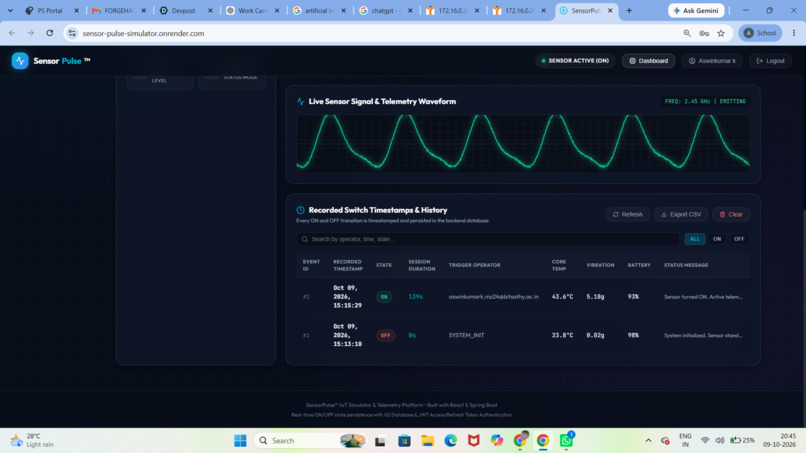Select the 5.18g vibration value
Screen dimensions: 806x453
(x=595, y=297)
